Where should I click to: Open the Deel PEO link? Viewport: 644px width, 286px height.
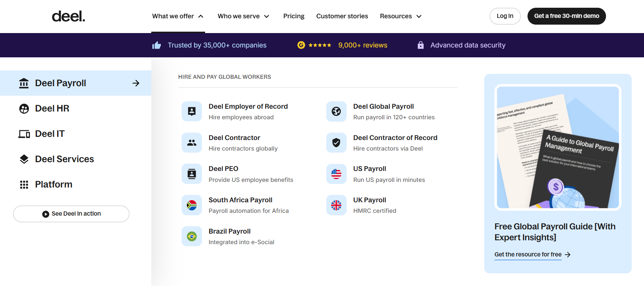(223, 169)
